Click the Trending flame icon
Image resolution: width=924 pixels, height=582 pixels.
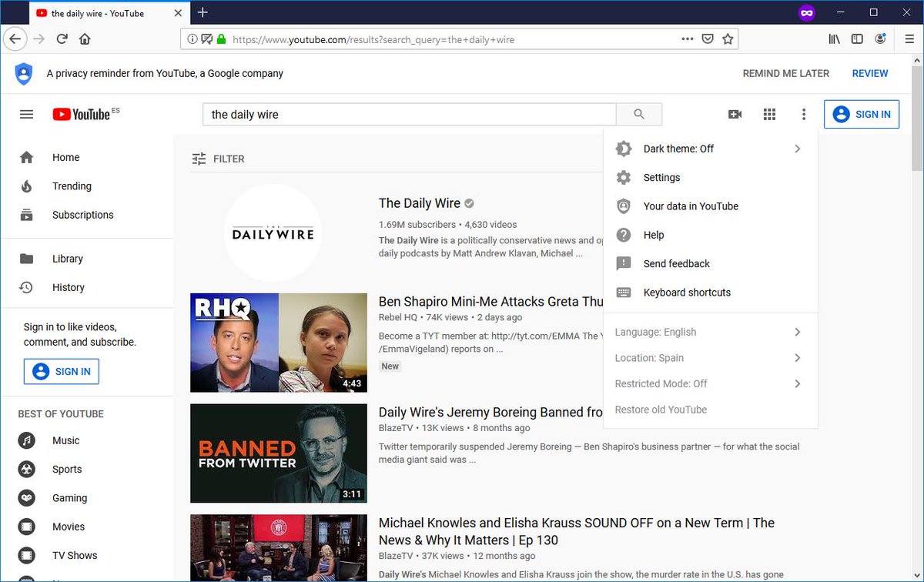pos(26,186)
